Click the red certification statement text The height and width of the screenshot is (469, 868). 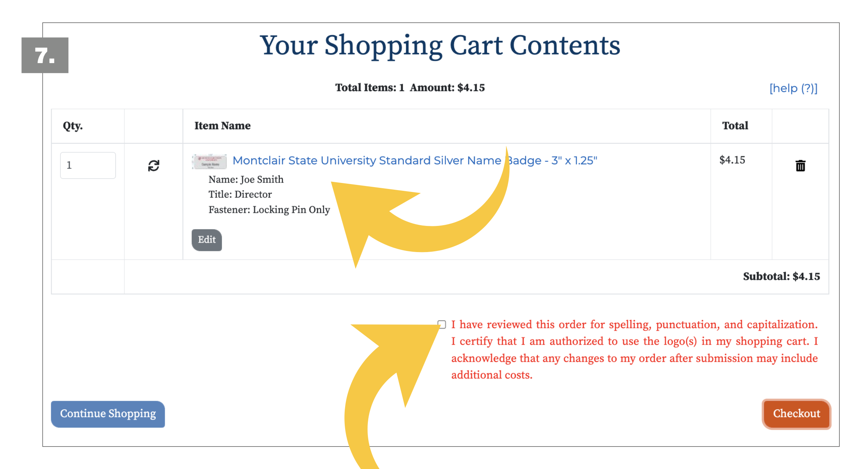634,350
